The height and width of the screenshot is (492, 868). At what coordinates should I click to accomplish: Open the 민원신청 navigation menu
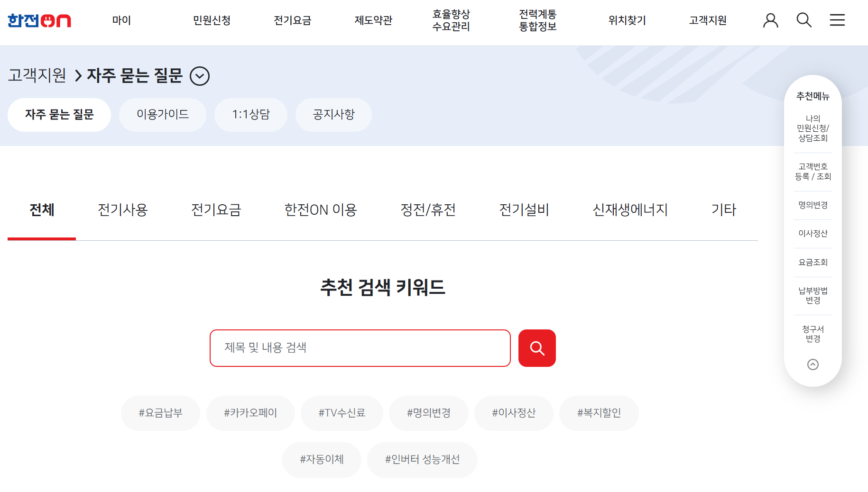point(212,20)
